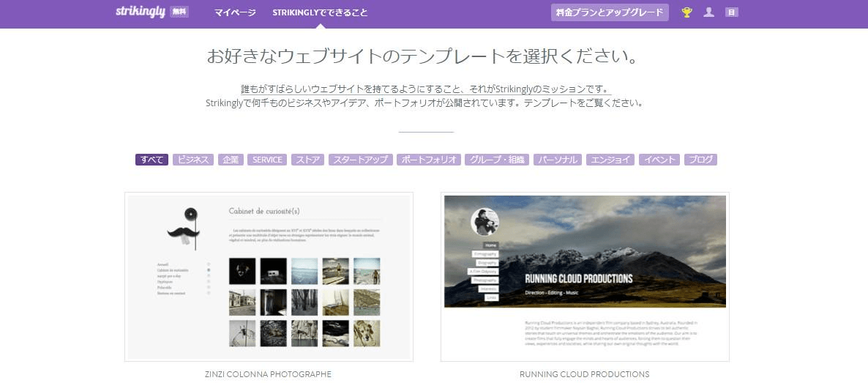
Task: Open the Running Cloud Productions template thumbnail
Action: pos(585,277)
